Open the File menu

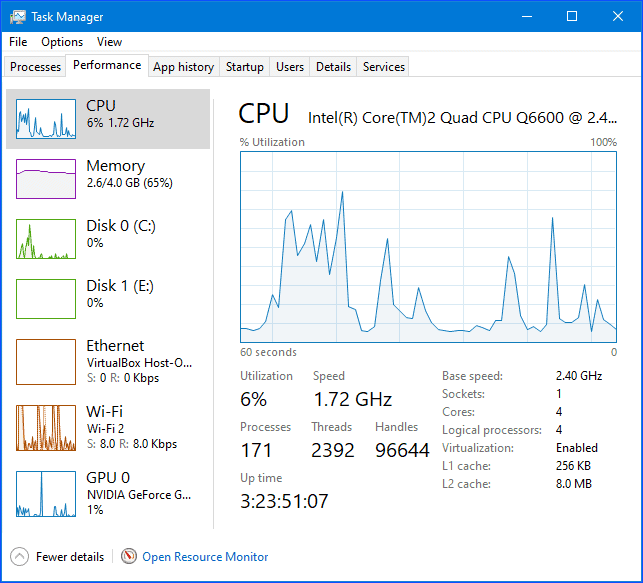click(x=18, y=42)
